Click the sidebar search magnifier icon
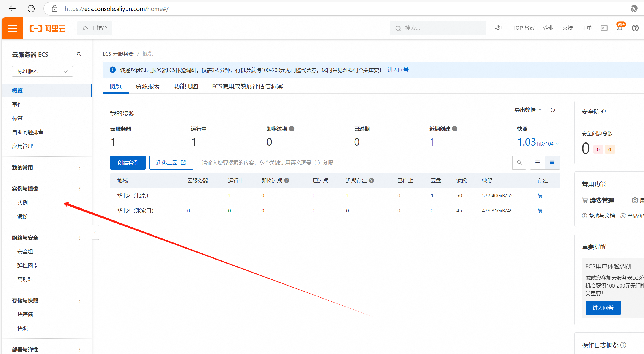The width and height of the screenshot is (644, 354). [x=79, y=54]
